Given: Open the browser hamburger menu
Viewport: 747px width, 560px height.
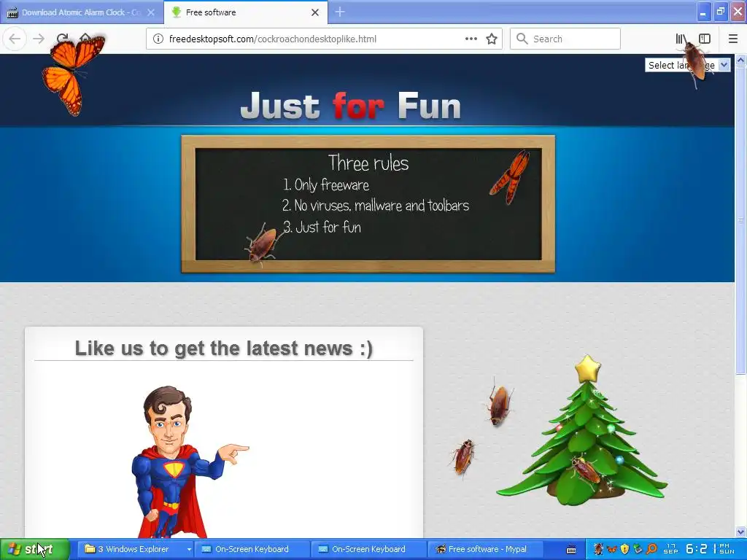Looking at the screenshot, I should point(733,39).
